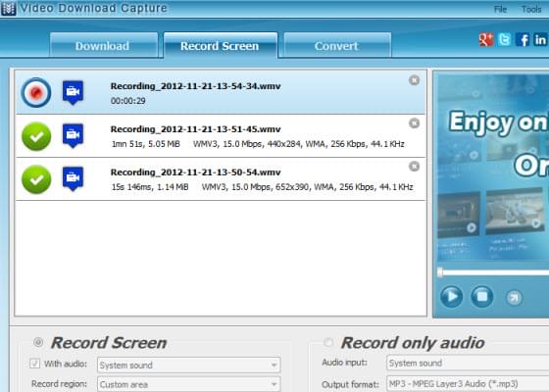The height and width of the screenshot is (392, 549).
Task: Click green checkmark of Recording_2012-11-21-13-51-45.wmv
Action: [x=36, y=136]
